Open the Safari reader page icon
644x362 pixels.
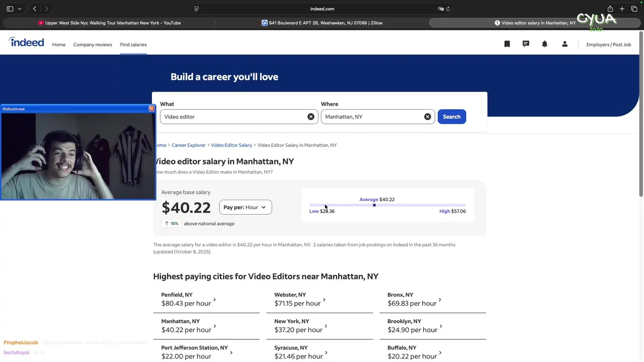point(196,9)
